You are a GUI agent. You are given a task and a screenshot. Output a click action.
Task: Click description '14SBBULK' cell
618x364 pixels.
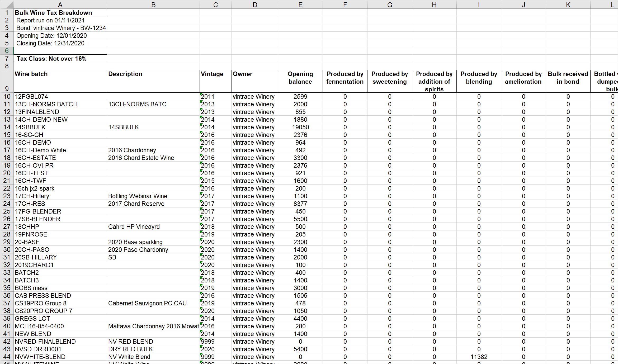pos(153,127)
